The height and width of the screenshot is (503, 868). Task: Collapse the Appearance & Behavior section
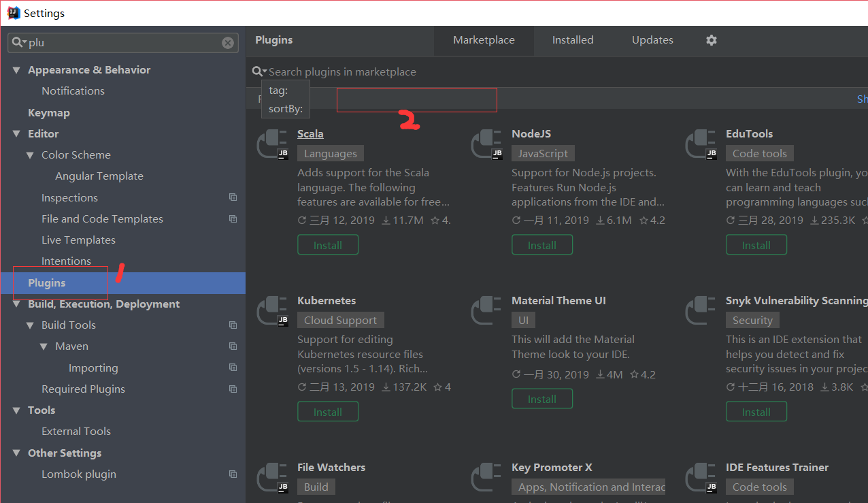(16, 70)
